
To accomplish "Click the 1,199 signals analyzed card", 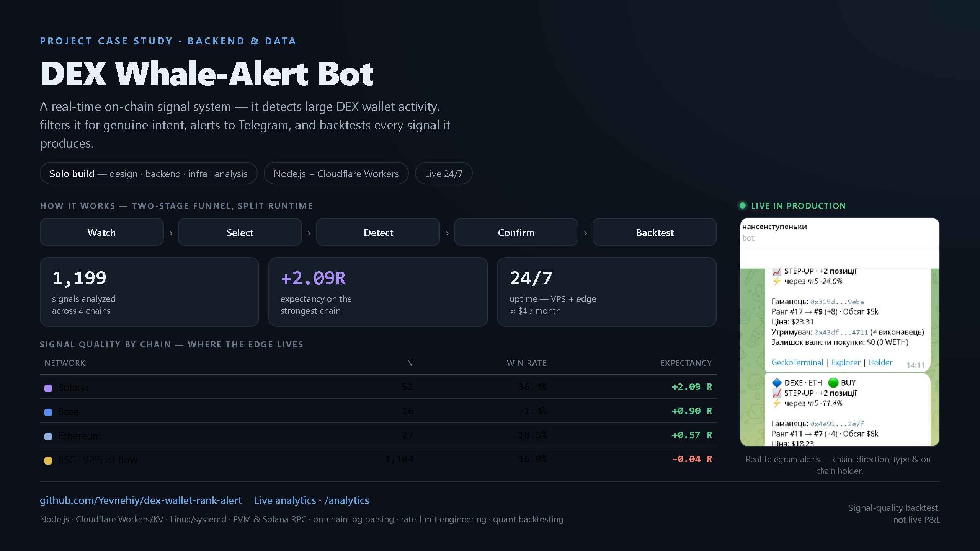I will click(149, 292).
